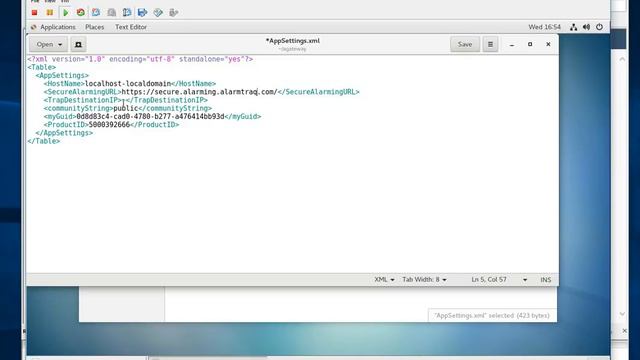This screenshot has height=360, width=640.
Task: Open the XML language dropdown in status bar
Action: coord(384,280)
